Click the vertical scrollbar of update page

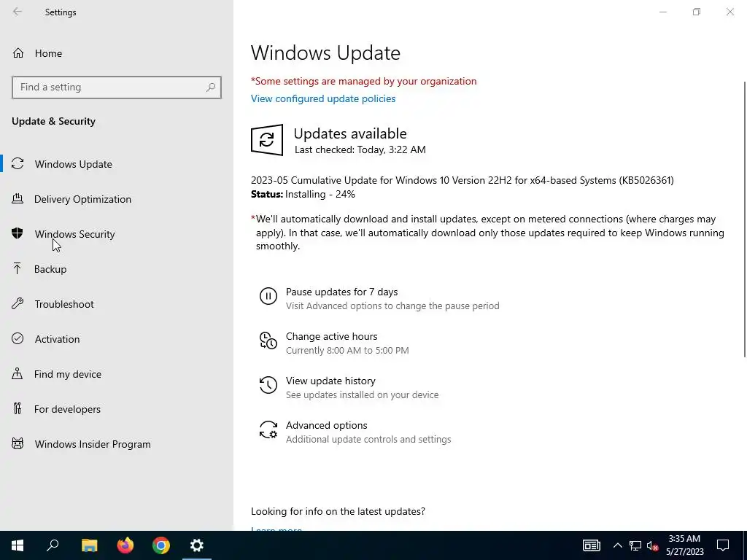(x=744, y=219)
